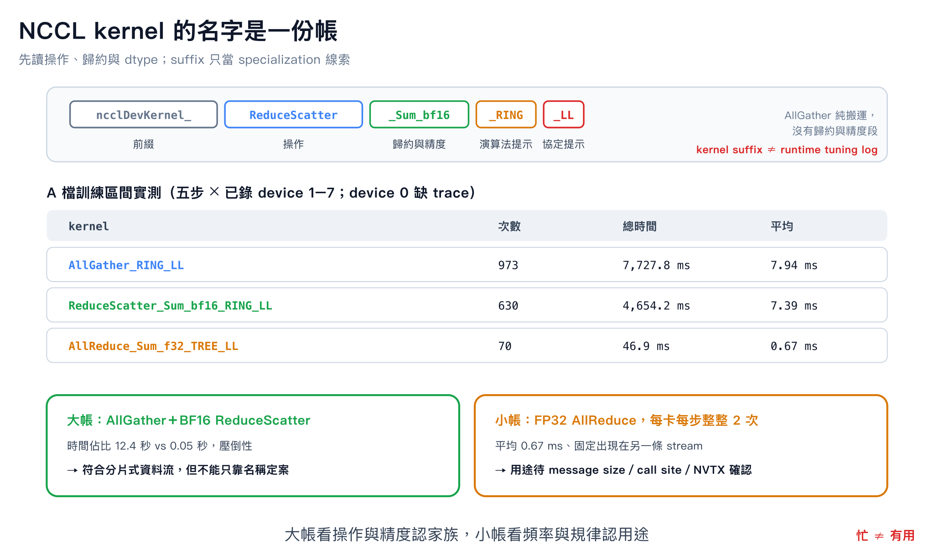Click the A 檔訓練區間實測 section heading
Viewport: 934px width, 560px height.
pos(261,193)
